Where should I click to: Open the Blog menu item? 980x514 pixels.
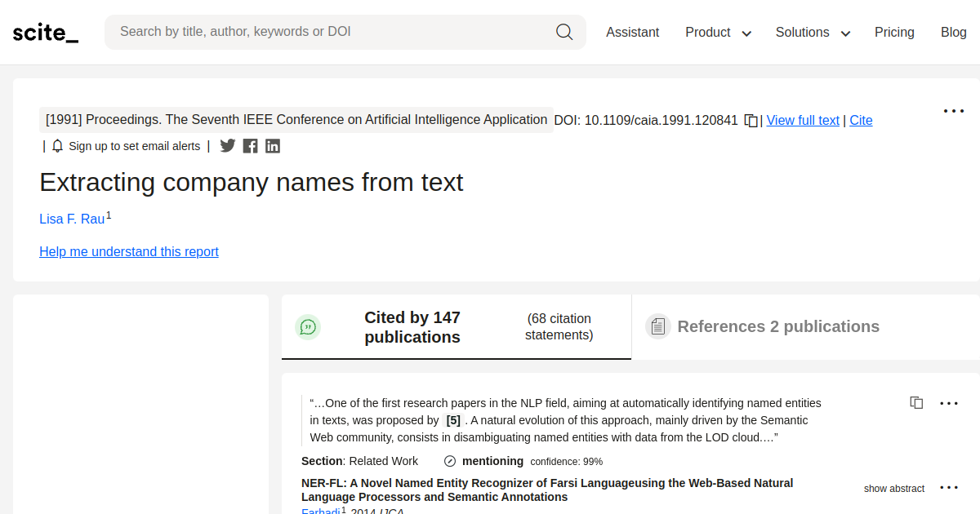(953, 33)
